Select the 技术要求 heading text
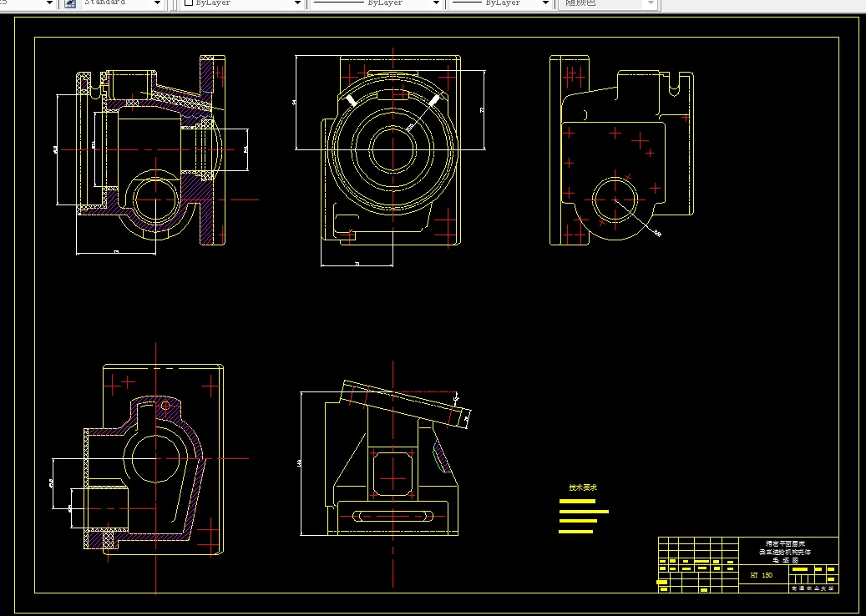866x616 pixels. pyautogui.click(x=583, y=488)
